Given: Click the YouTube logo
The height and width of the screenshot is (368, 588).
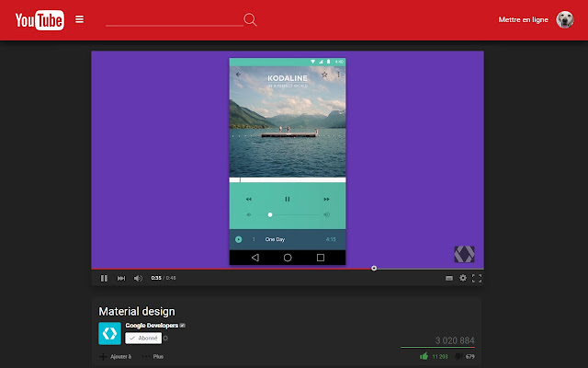Looking at the screenshot, I should (x=40, y=20).
